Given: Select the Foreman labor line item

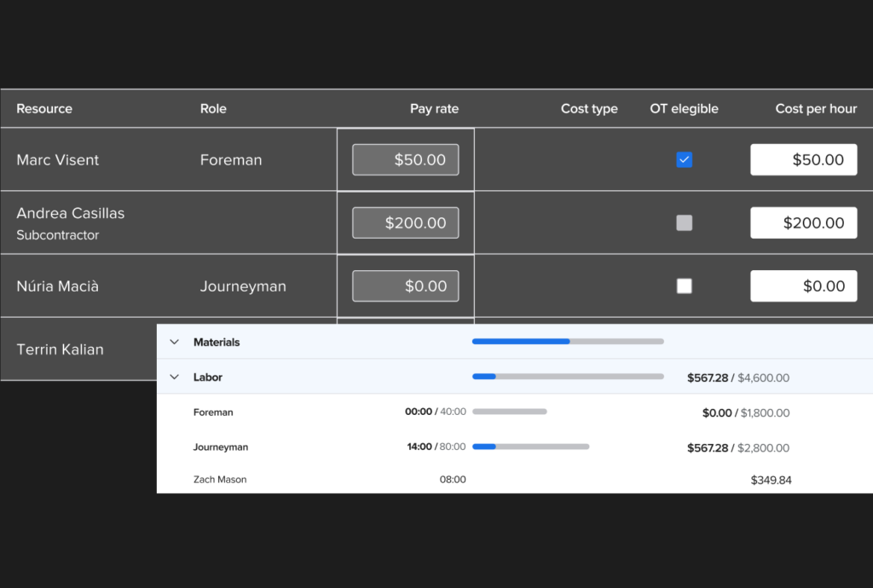Looking at the screenshot, I should [x=213, y=412].
